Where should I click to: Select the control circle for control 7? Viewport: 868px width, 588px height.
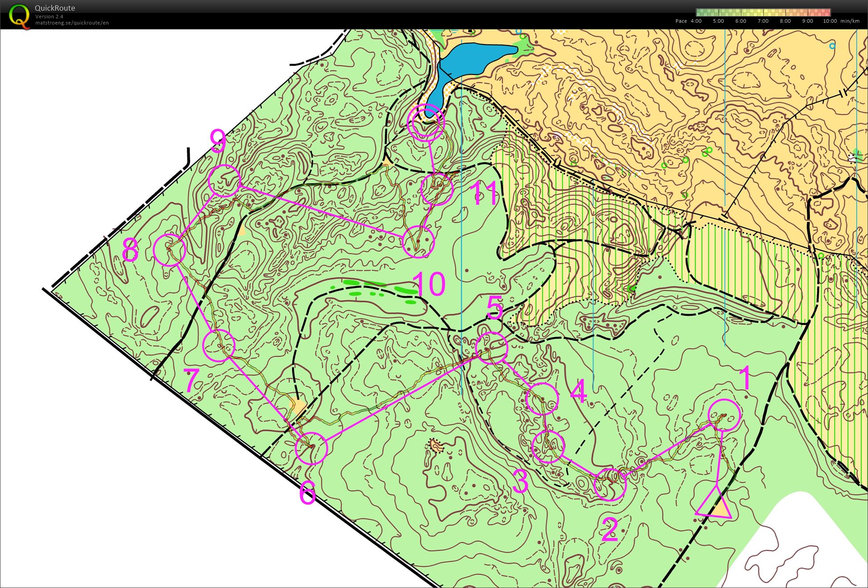click(219, 345)
